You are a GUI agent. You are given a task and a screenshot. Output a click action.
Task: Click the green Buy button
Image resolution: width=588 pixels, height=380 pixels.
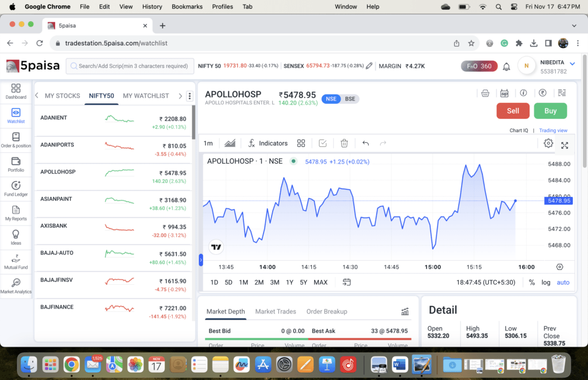(550, 111)
